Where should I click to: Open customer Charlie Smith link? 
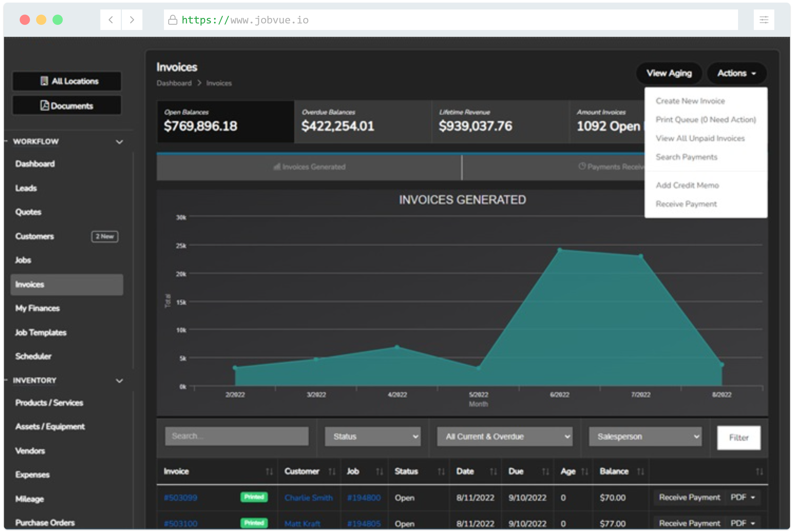coord(309,498)
